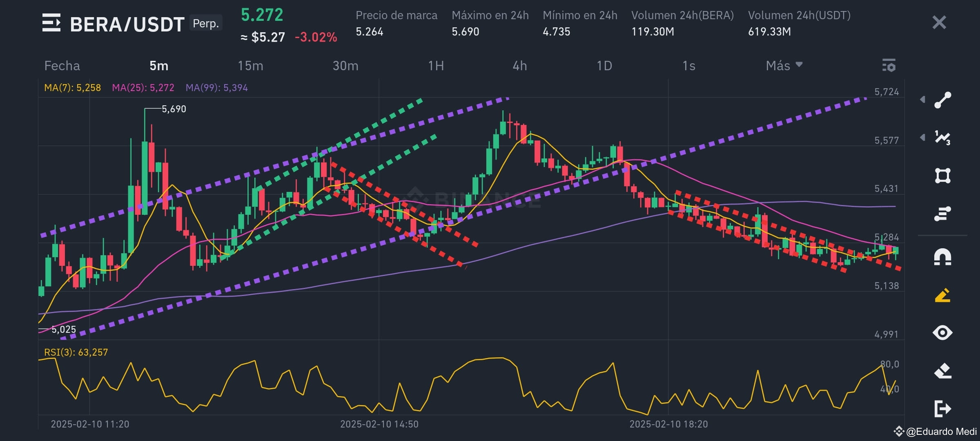This screenshot has height=441, width=980.
Task: Click the MA(7) indicator label
Action: point(72,88)
